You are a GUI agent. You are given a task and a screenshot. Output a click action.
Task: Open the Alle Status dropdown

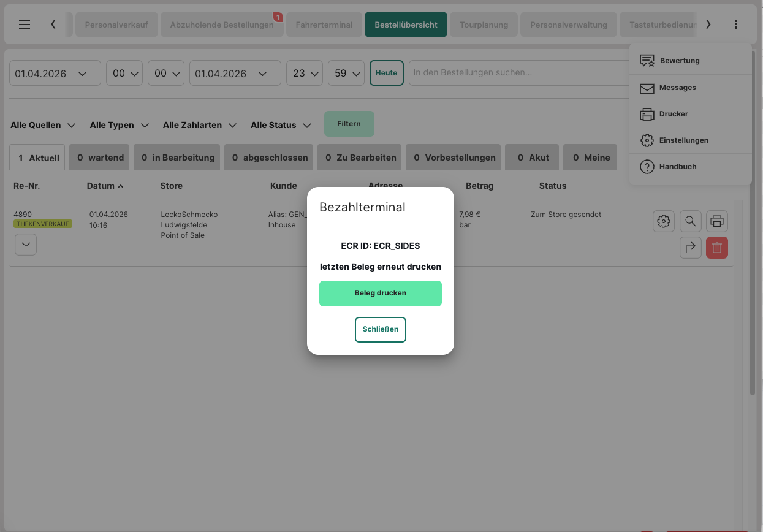pos(281,125)
